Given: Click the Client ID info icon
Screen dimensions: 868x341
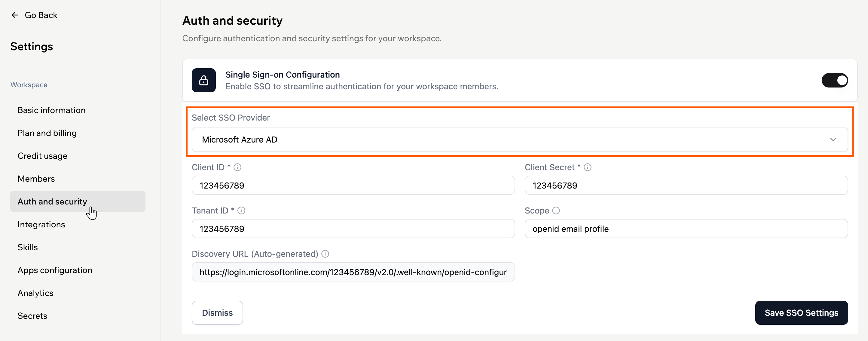Looking at the screenshot, I should coord(237,167).
